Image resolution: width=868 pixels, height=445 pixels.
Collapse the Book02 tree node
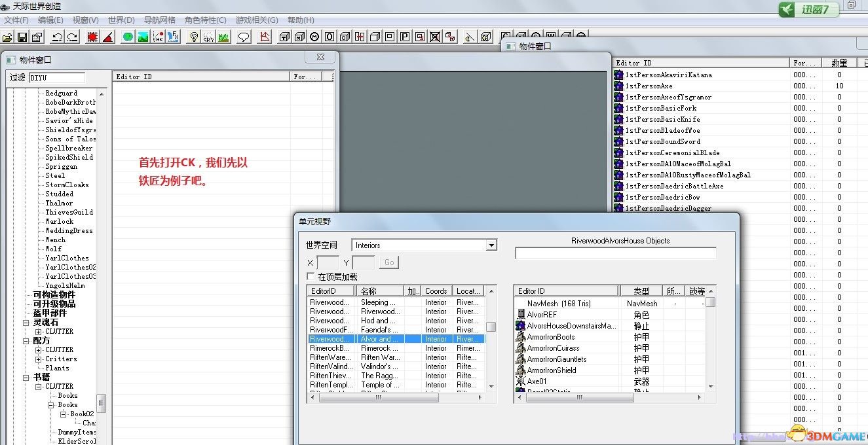tap(64, 414)
